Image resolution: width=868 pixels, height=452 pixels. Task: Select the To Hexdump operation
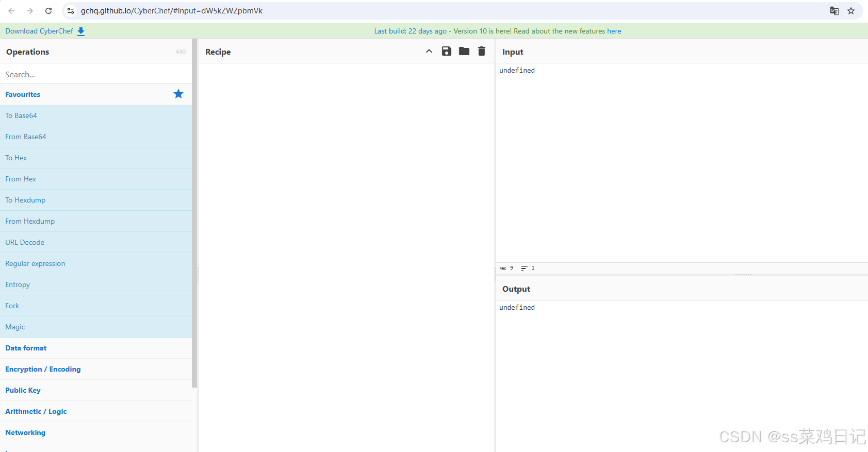pos(96,200)
